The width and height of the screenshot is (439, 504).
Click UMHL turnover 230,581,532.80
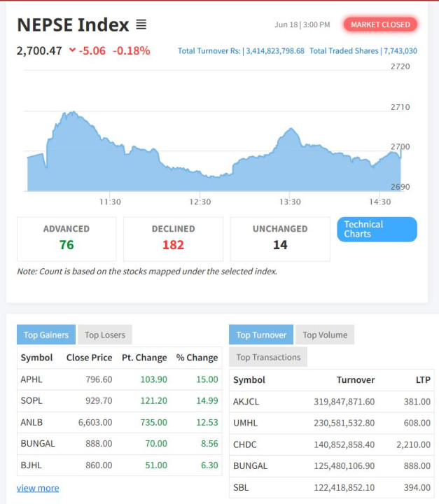click(x=344, y=423)
